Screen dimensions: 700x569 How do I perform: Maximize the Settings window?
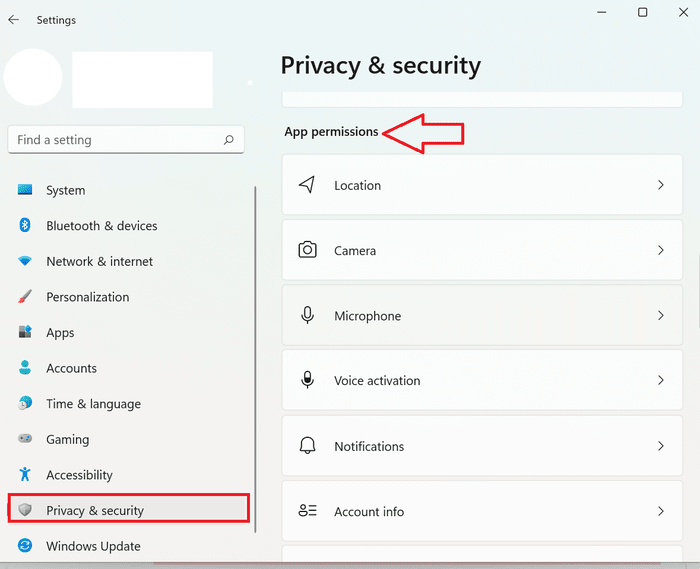(642, 12)
